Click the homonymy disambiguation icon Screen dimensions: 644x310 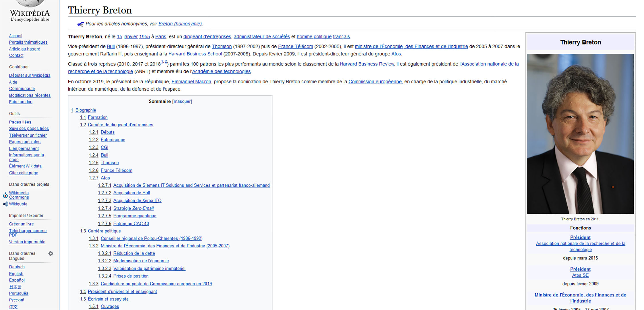click(x=81, y=24)
